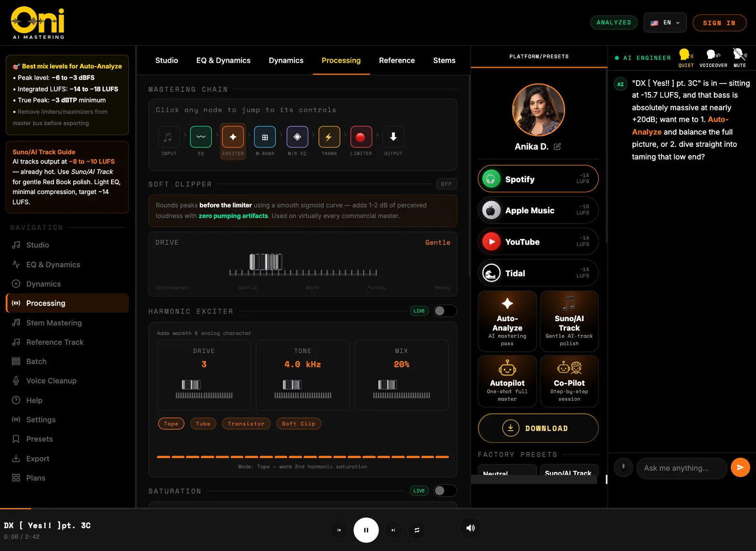Select the Tape exciter mode
Image resolution: width=756 pixels, height=551 pixels.
coord(171,424)
